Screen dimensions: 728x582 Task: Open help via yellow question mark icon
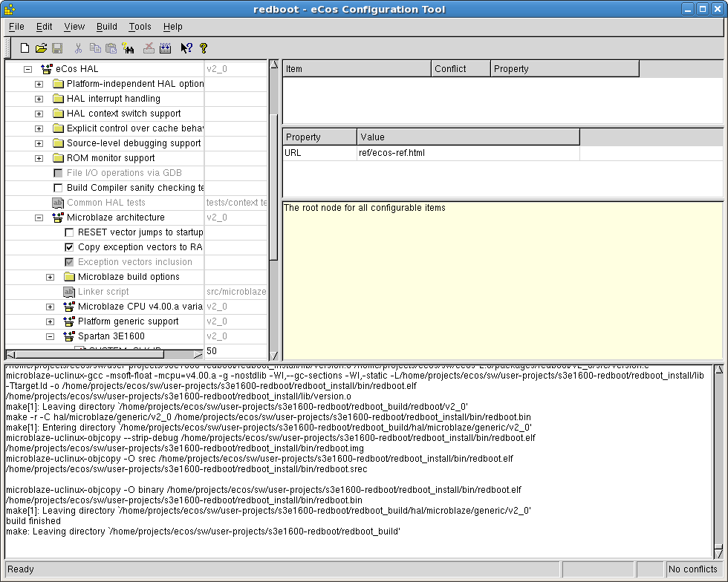[x=204, y=48]
